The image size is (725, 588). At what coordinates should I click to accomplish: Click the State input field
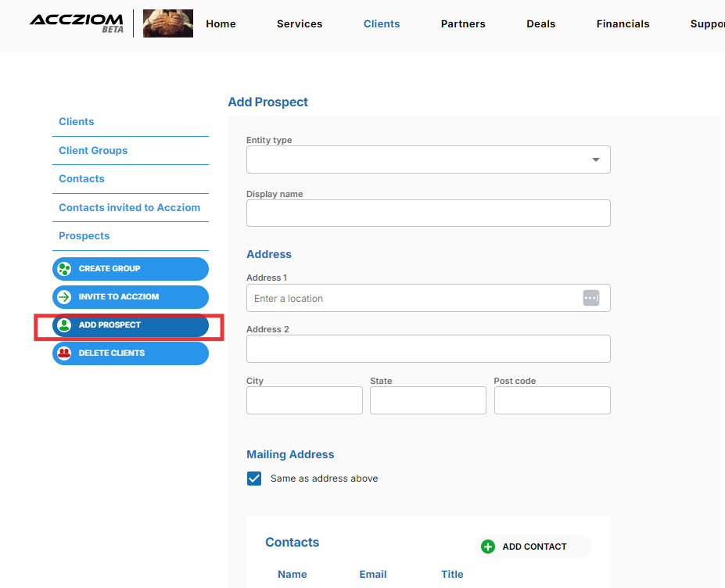[x=428, y=400]
